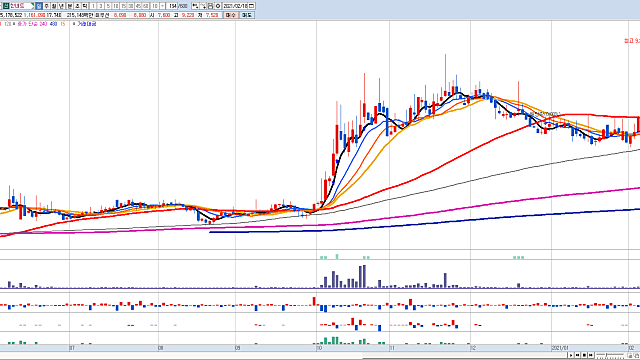
Task: Choose the 1 interval button
Action: (93, 6)
